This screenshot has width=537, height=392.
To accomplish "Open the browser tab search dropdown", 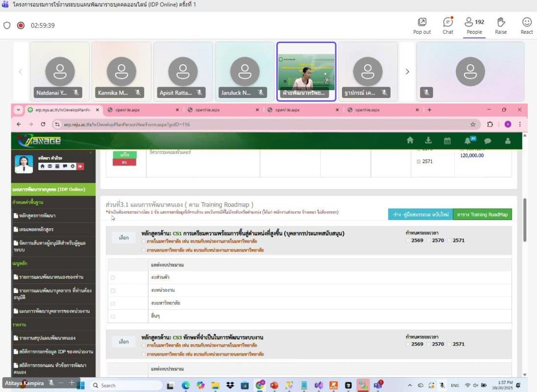I will coord(19,110).
